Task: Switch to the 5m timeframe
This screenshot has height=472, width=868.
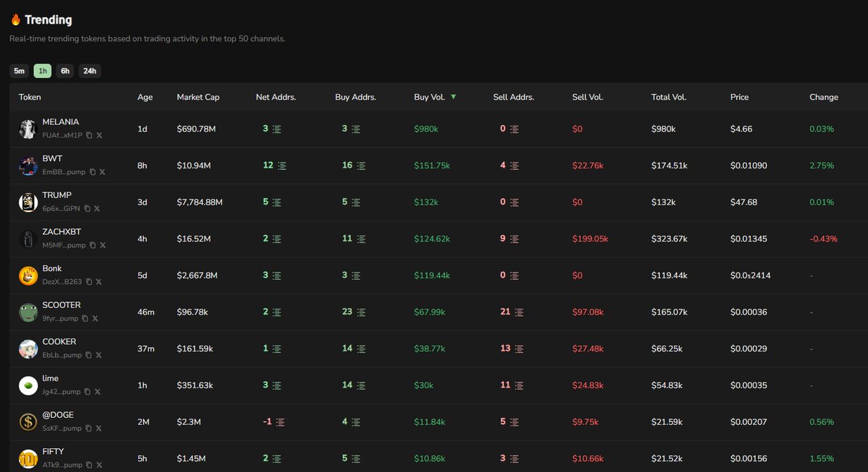Action: 20,71
